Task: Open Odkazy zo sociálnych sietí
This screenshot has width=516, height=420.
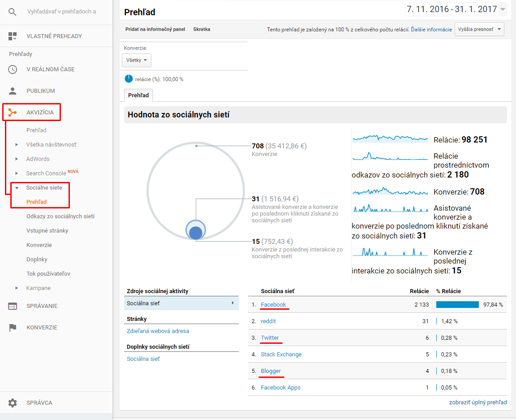Action: 60,216
